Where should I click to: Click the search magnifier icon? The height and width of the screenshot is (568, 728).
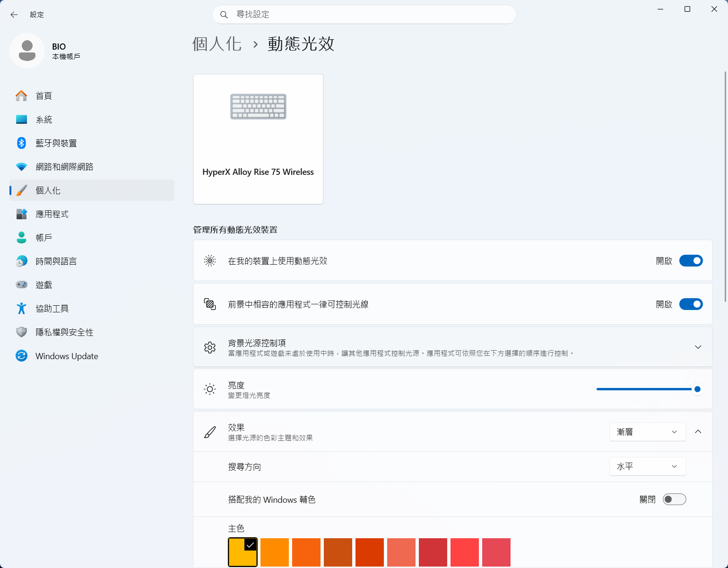tap(224, 15)
